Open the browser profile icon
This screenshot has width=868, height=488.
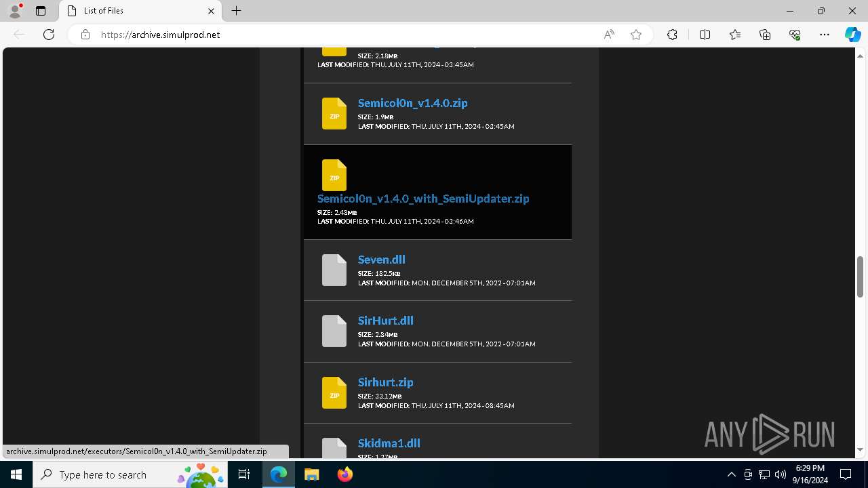pyautogui.click(x=15, y=11)
